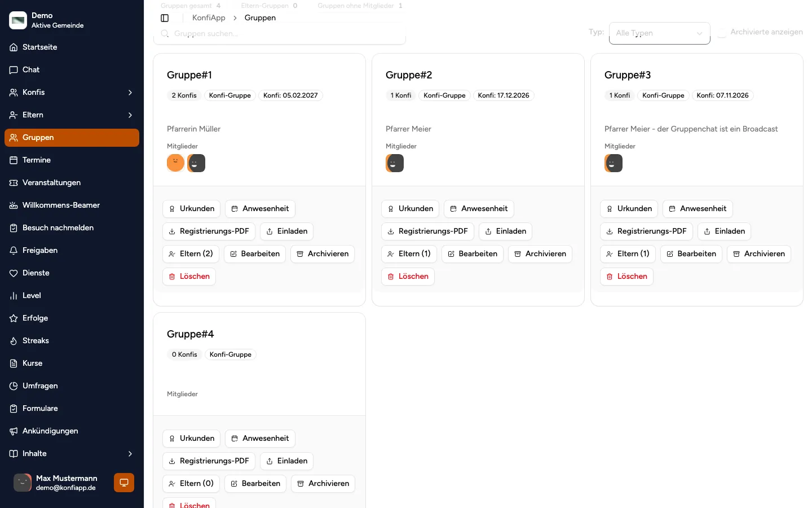Expand Konfis submenu chevron
Viewport: 812px width, 508px height.
(x=130, y=93)
